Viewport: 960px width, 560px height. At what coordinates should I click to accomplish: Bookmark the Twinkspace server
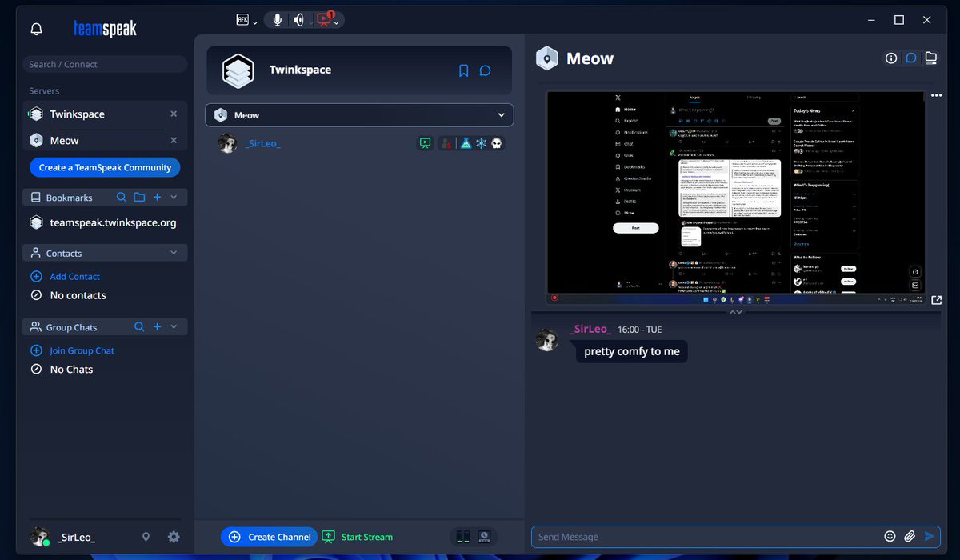point(463,70)
